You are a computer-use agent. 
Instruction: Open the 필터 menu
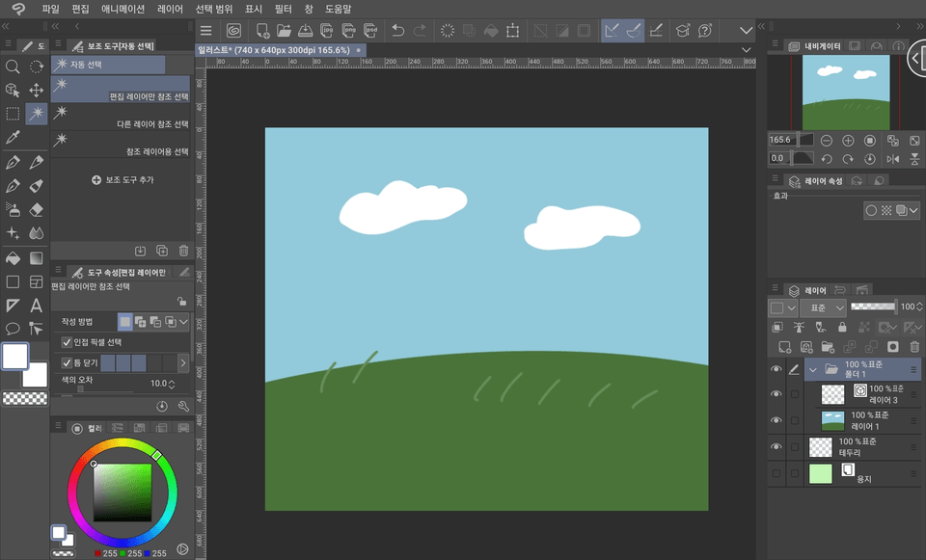pyautogui.click(x=283, y=9)
